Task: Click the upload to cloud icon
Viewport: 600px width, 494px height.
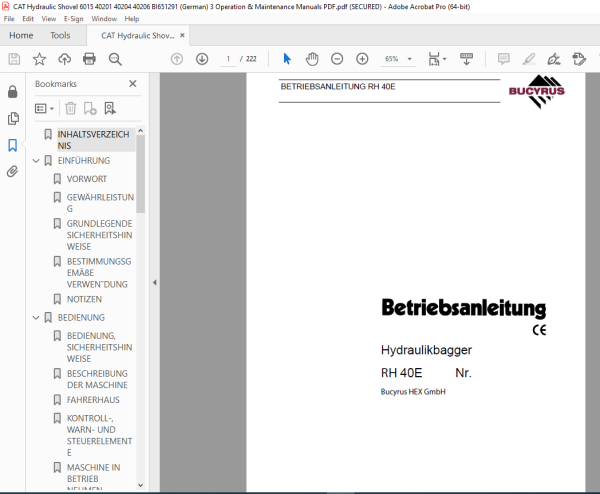Action: 64,59
